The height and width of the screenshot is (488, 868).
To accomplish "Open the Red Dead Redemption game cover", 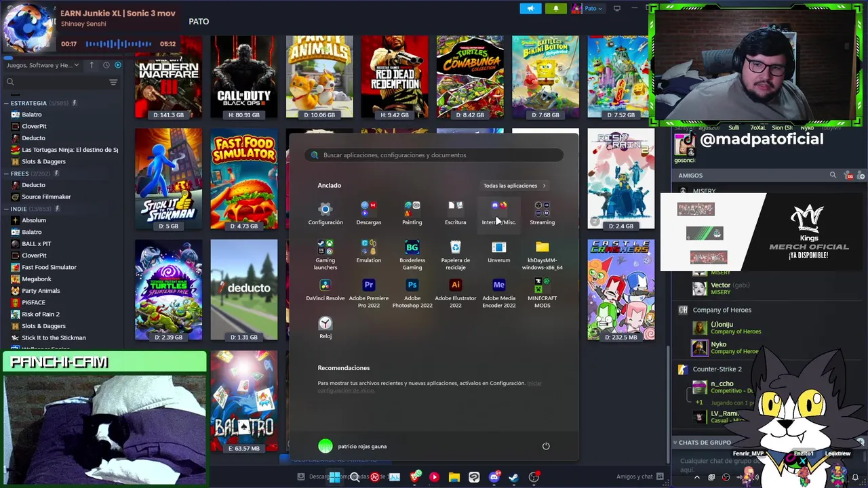I will (x=395, y=77).
